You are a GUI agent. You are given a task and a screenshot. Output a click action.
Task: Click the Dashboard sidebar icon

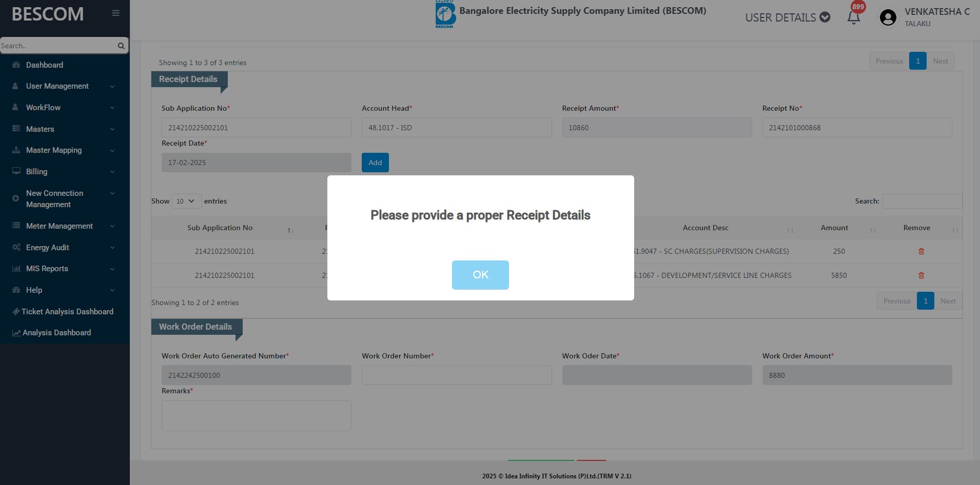(x=16, y=65)
